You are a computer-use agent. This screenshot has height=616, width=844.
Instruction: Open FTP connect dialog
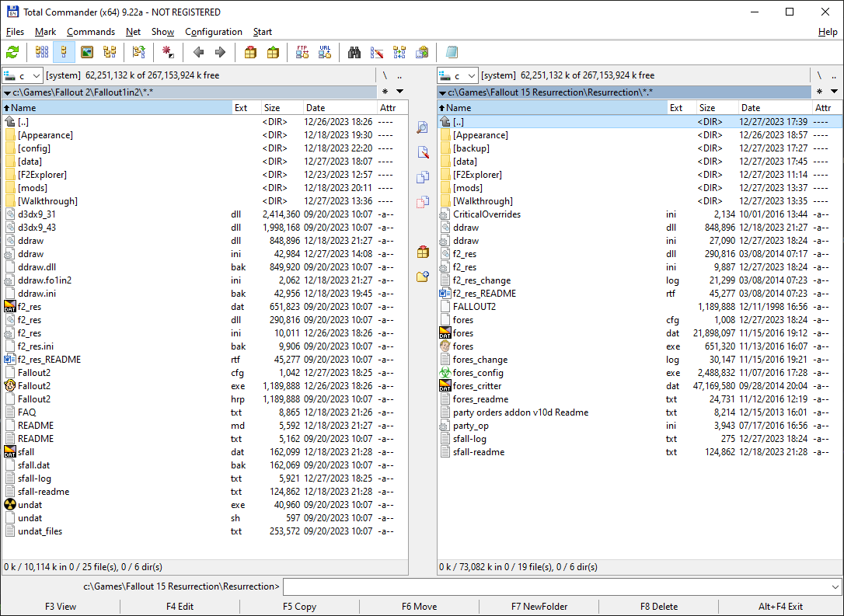click(x=302, y=52)
